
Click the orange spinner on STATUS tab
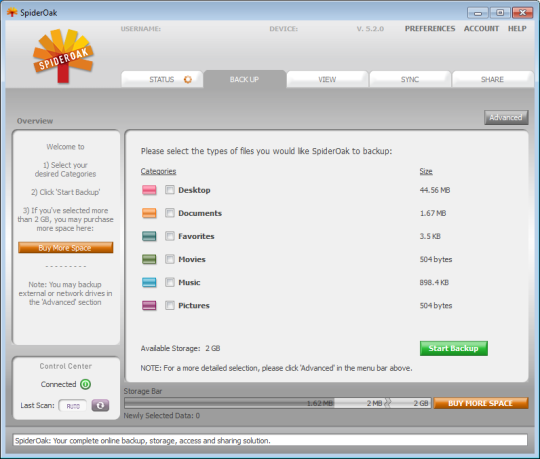tap(188, 80)
